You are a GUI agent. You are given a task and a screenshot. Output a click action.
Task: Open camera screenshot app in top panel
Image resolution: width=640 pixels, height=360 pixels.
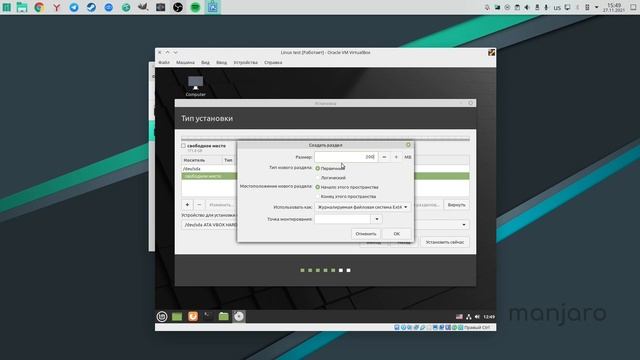[x=160, y=7]
